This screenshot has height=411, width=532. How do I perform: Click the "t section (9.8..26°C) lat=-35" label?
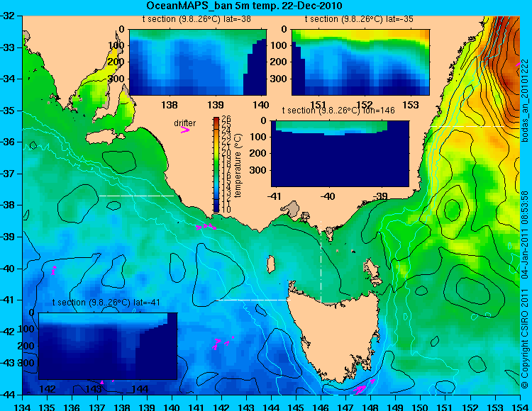coord(359,19)
